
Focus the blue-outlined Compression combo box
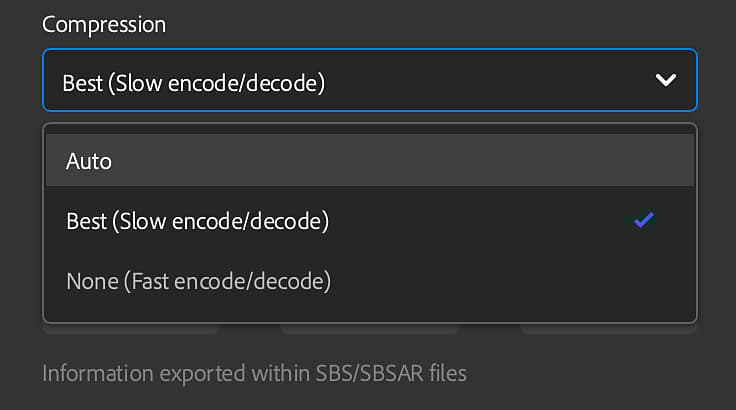point(369,80)
